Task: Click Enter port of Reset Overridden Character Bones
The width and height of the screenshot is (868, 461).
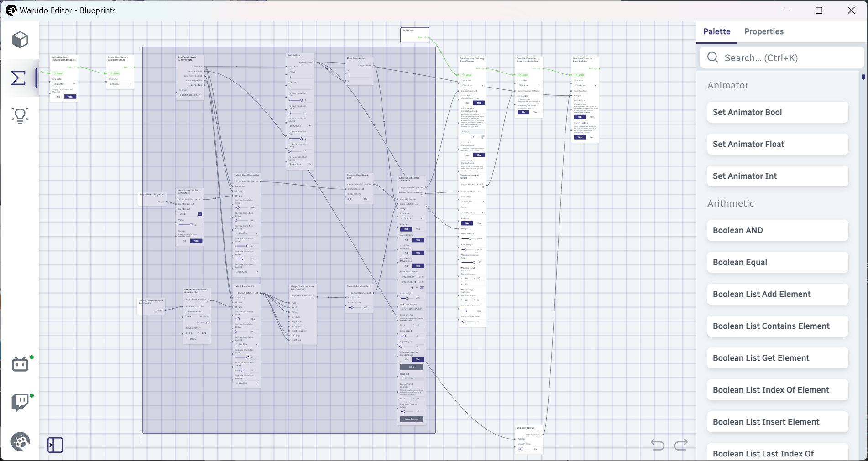Action: (114, 73)
